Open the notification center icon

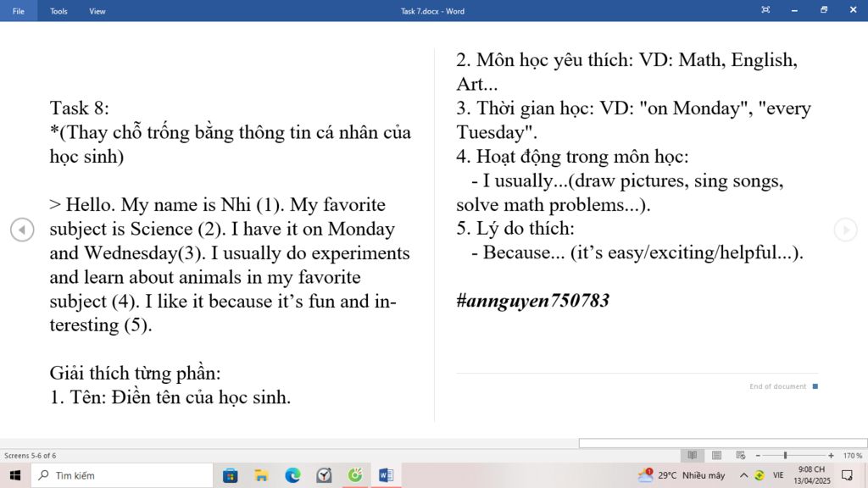847,475
